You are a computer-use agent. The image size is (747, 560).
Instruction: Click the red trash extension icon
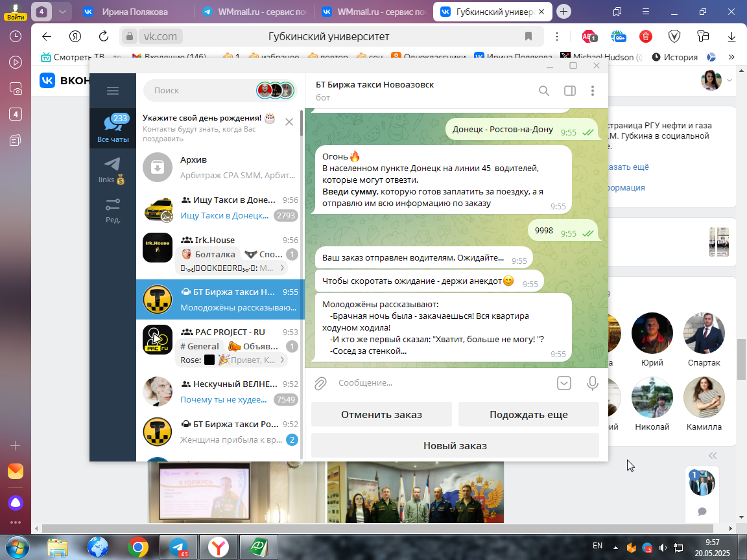[x=646, y=36]
